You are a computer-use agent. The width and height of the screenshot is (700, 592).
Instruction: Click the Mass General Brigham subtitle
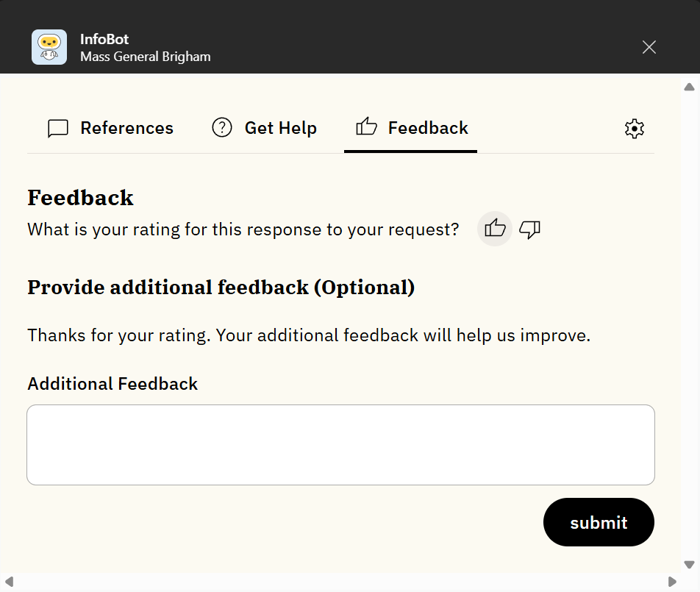145,57
